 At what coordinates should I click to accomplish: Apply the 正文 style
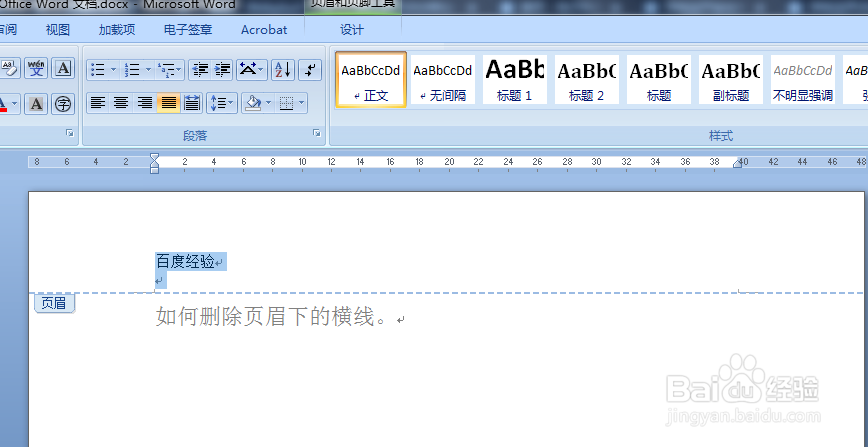(x=371, y=79)
